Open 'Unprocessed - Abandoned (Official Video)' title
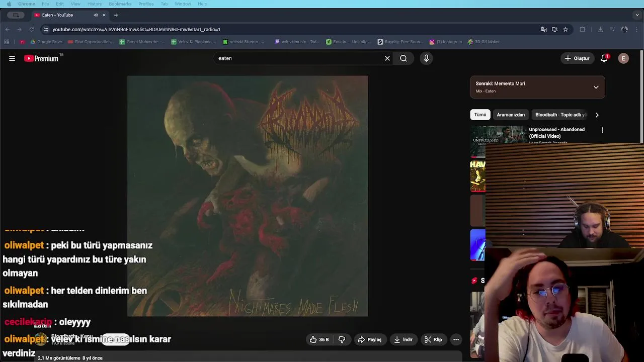This screenshot has height=362, width=644. pos(556,133)
